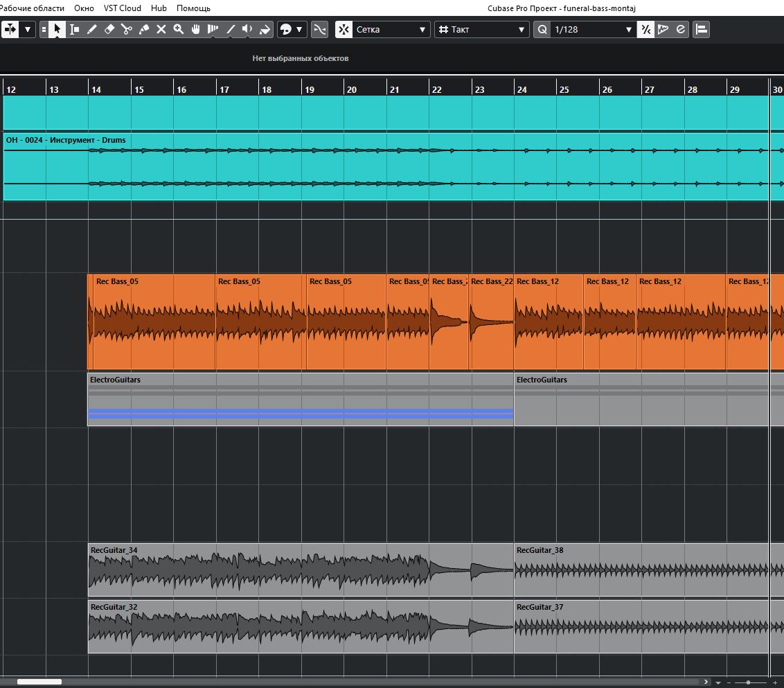The image size is (784, 688).
Task: Open the Рабочие области menu
Action: tap(32, 8)
